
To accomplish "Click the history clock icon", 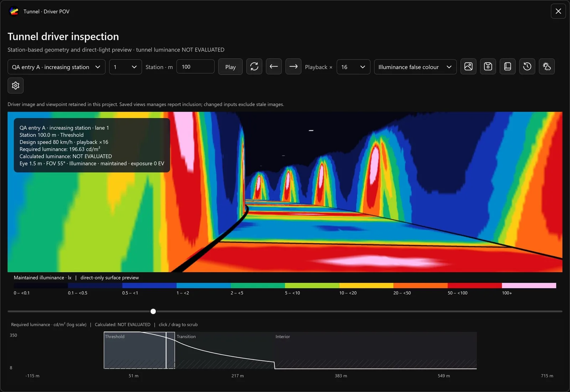I will click(x=527, y=67).
